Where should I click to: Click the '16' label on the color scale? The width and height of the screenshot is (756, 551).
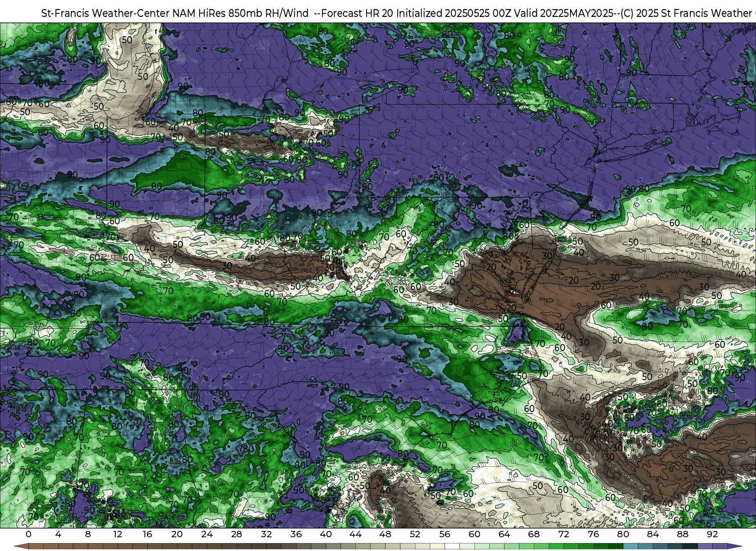(147, 534)
